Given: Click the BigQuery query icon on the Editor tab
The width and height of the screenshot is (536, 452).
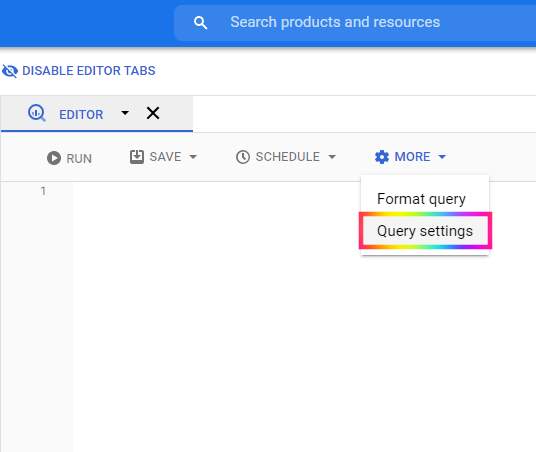Looking at the screenshot, I should click(x=37, y=113).
